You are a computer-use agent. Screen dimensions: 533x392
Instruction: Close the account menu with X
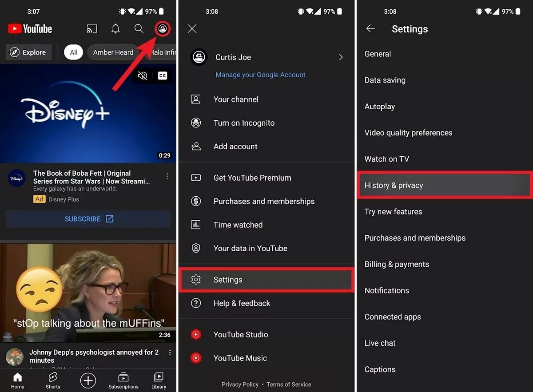click(192, 29)
